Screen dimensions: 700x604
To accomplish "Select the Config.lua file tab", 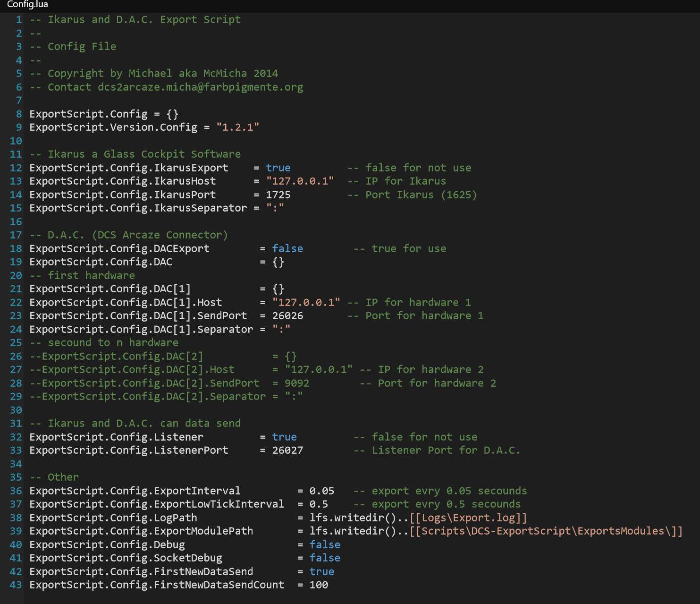I will [27, 5].
